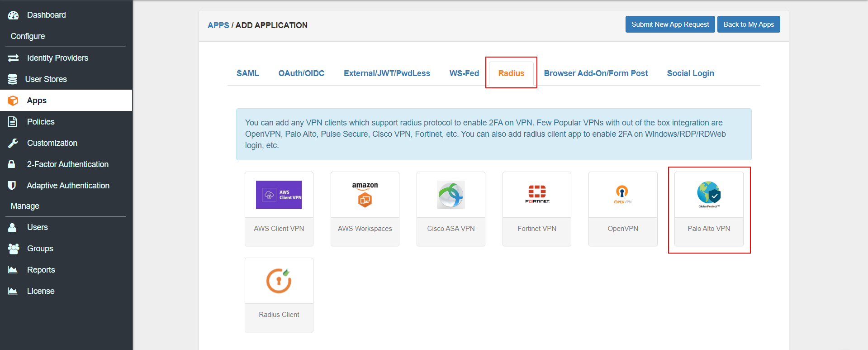This screenshot has width=868, height=350.
Task: Click the Users person icon
Action: click(12, 227)
